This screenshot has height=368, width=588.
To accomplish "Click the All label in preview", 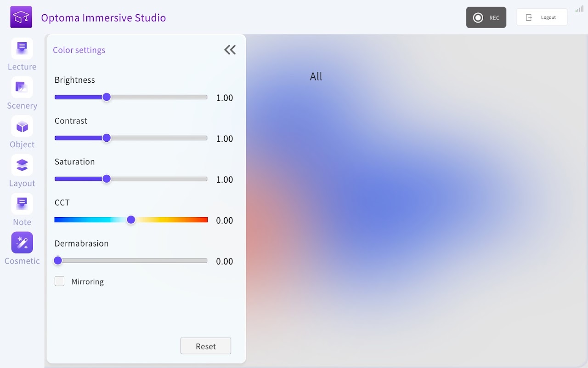I will tap(316, 76).
